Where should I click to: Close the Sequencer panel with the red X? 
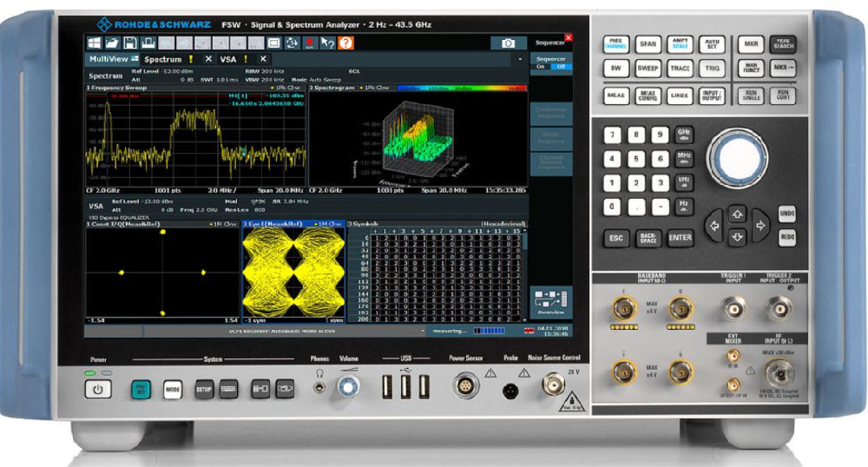pyautogui.click(x=568, y=37)
